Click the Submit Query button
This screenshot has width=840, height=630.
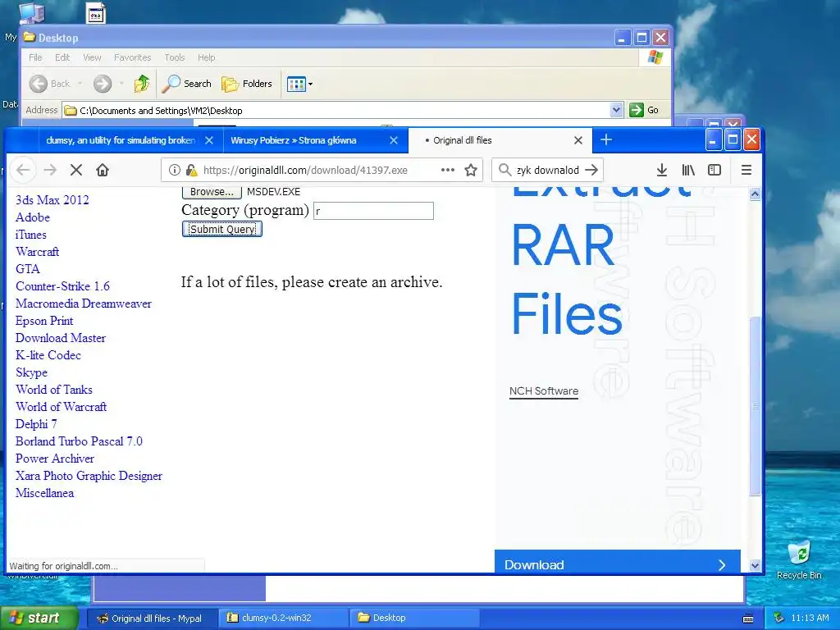[x=221, y=230]
